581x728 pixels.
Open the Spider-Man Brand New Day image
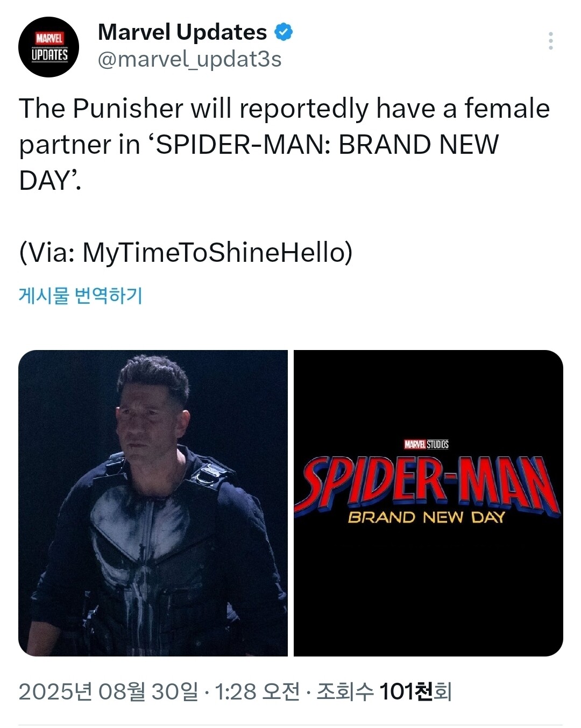[x=428, y=503]
